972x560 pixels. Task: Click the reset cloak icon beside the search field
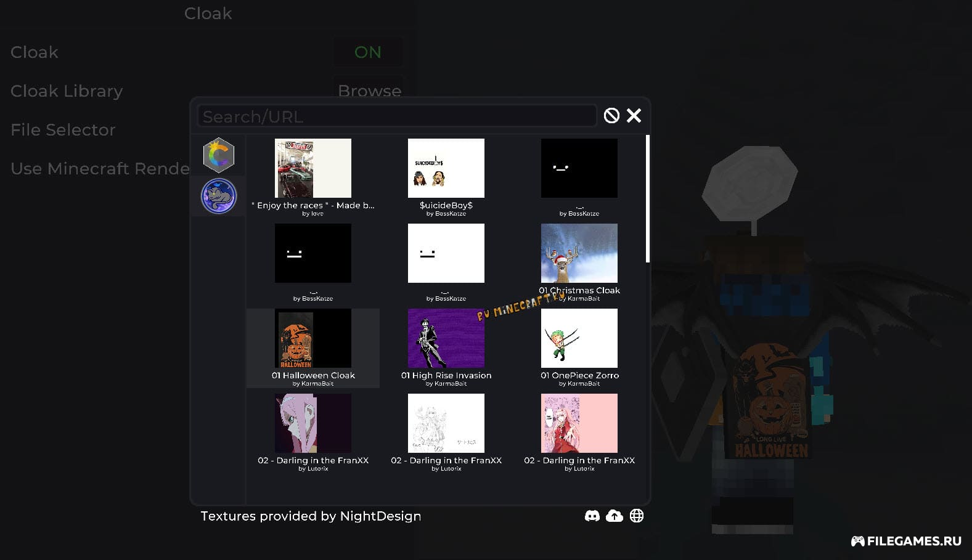[x=611, y=116]
